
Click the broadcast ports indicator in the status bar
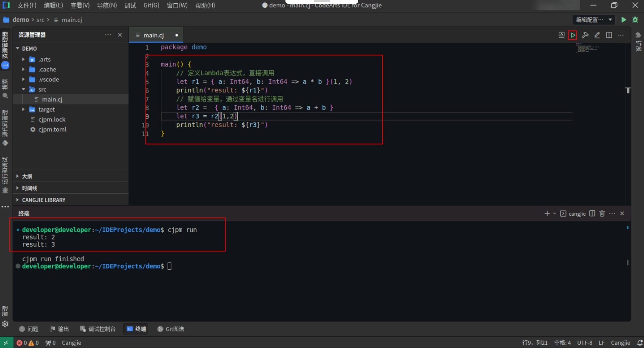[x=51, y=343]
